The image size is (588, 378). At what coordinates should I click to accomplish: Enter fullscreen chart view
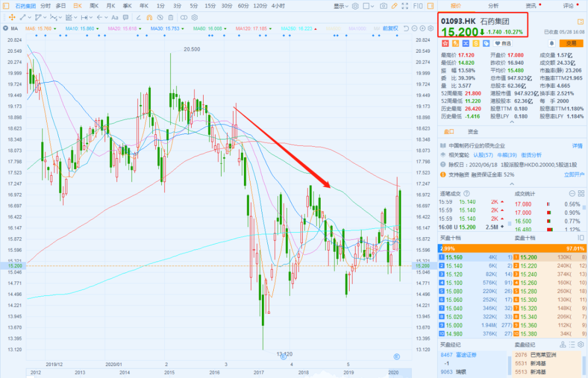(405, 6)
